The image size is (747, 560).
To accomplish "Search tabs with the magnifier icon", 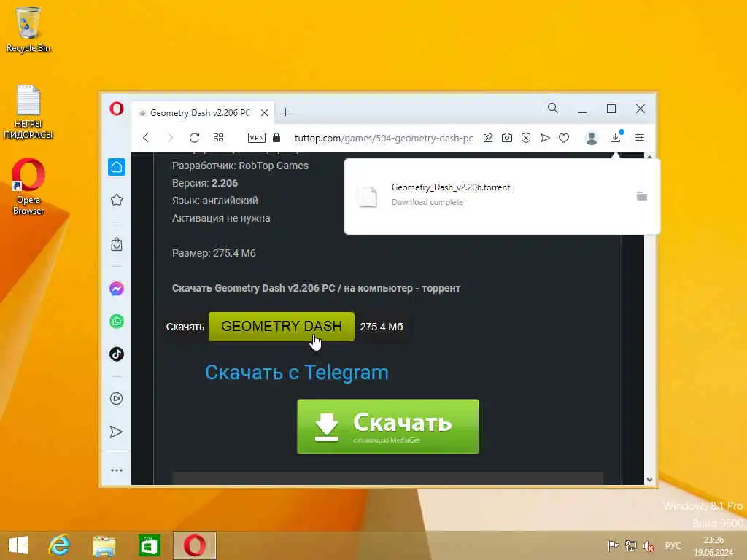I will coord(553,108).
